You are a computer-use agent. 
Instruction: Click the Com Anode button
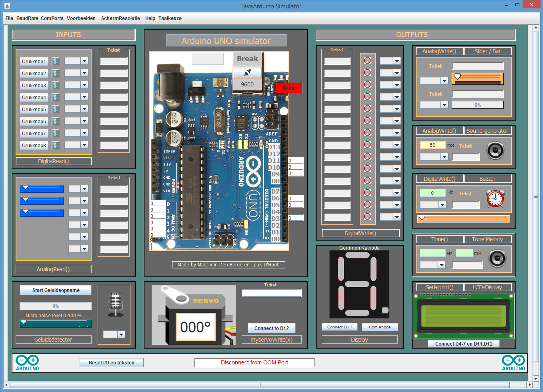point(380,327)
